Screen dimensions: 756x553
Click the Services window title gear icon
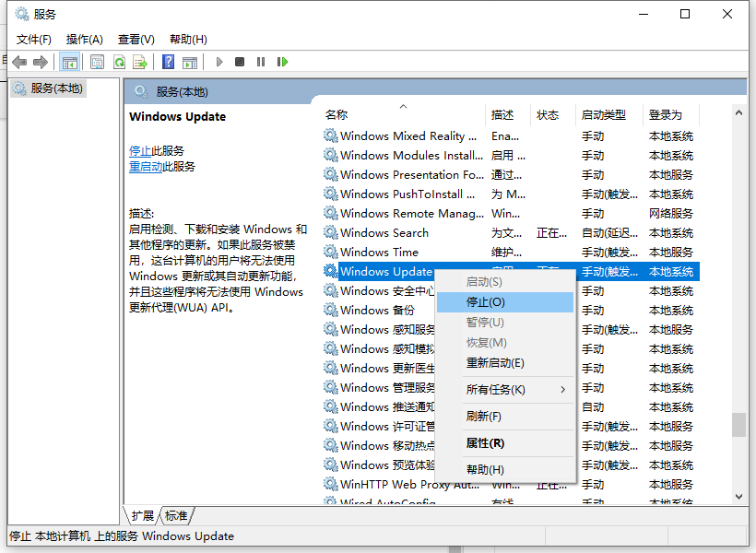click(22, 14)
